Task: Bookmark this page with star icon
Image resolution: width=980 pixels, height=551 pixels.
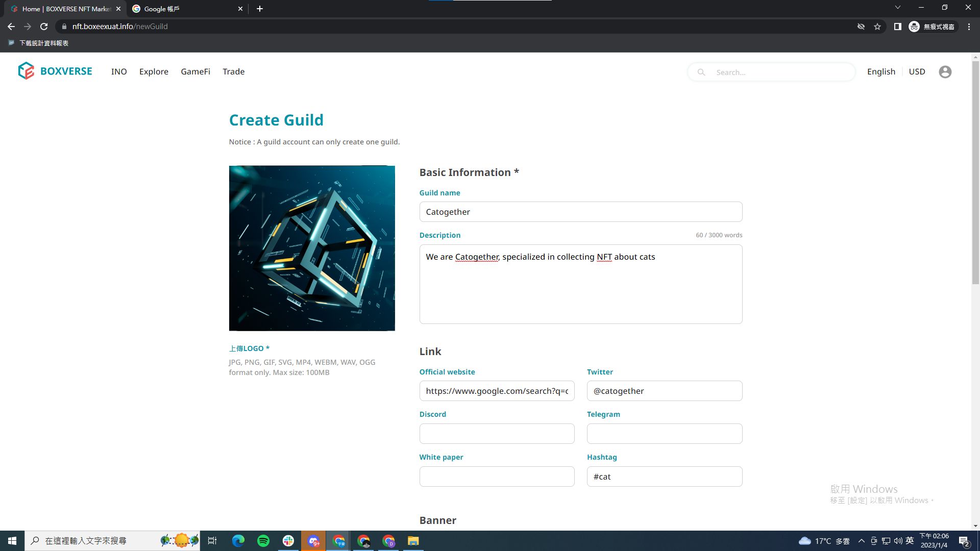Action: coord(877,27)
